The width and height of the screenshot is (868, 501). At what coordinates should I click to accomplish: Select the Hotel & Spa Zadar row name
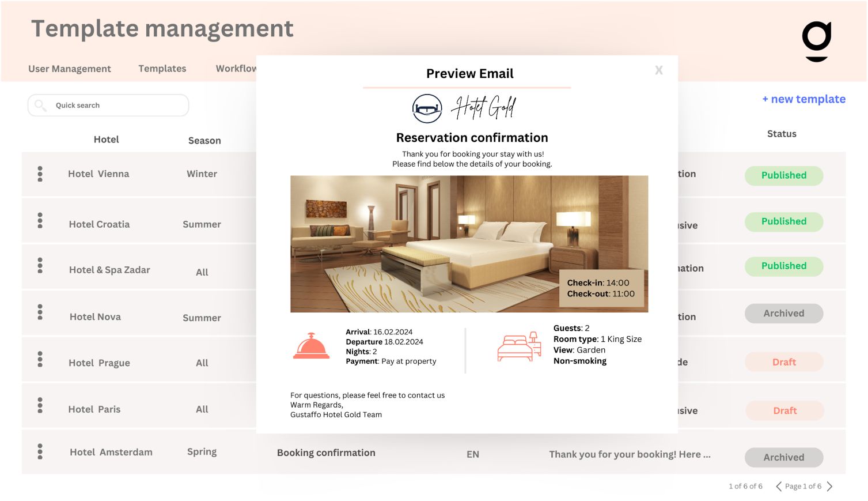[x=109, y=270]
